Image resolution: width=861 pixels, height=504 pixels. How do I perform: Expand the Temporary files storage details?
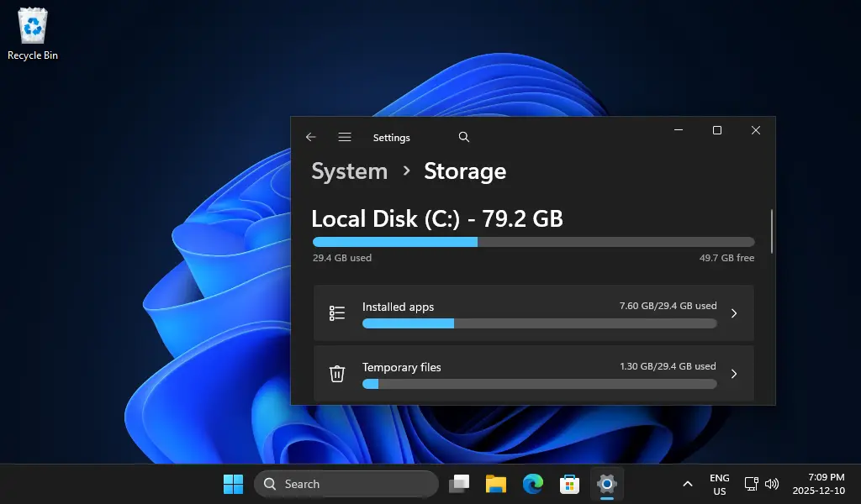733,374
